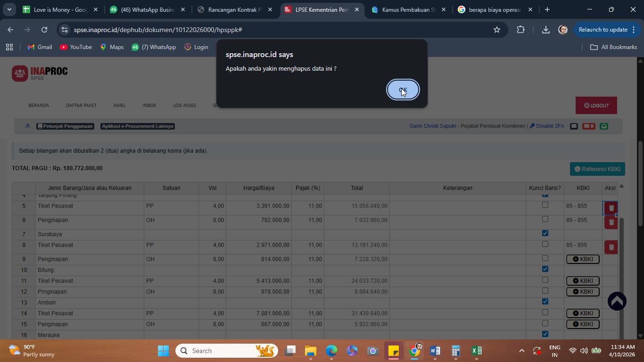Open the Referensi KBKI reference
This screenshot has width=644, height=362.
coord(597,169)
